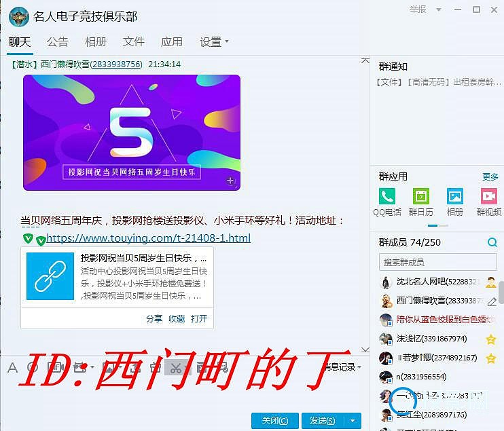Image resolution: width=504 pixels, height=431 pixels.
Task: Select member 陪你从蓝色校服到白色婚纱
Action: coord(438,320)
